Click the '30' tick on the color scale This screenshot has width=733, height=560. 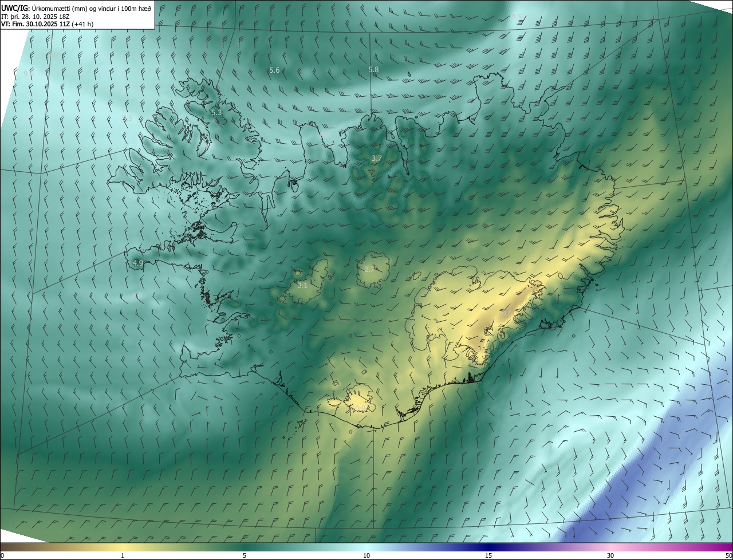(x=610, y=555)
